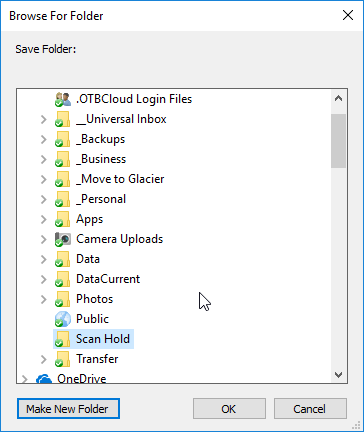Click the scrollbar down arrow
364x432 pixels.
point(338,375)
